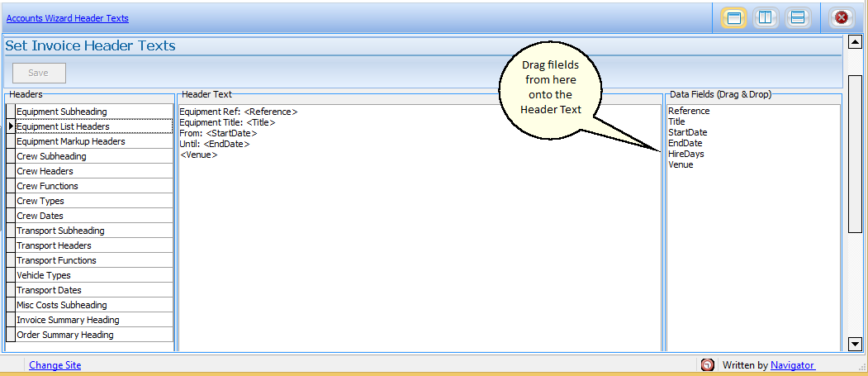868x376 pixels.
Task: Click the Change Site link
Action: pos(55,365)
